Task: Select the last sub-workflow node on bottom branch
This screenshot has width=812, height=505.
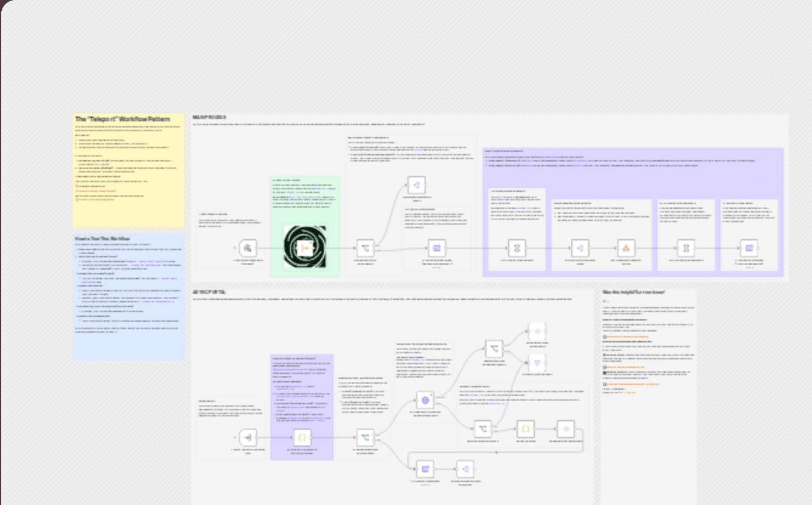Action: point(465,469)
